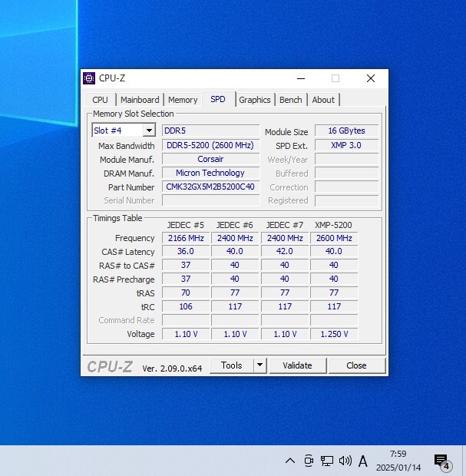Click the Tools button
Viewport: 466px width, 476px height.
(232, 365)
